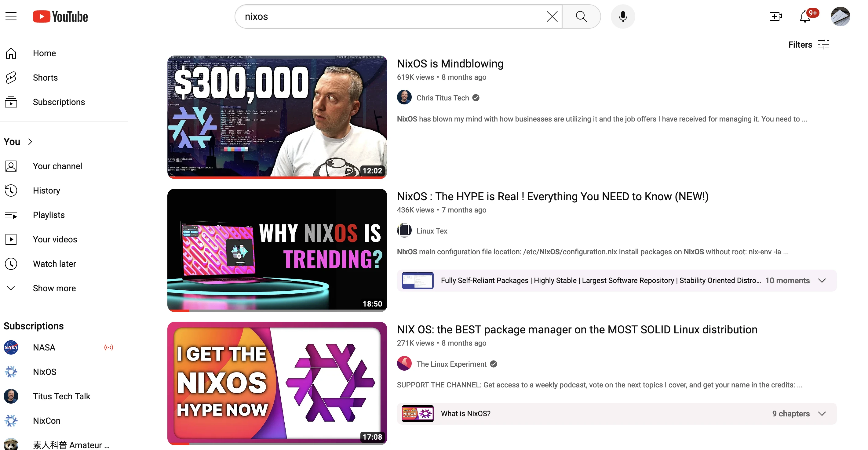Clear the search box text

(552, 16)
